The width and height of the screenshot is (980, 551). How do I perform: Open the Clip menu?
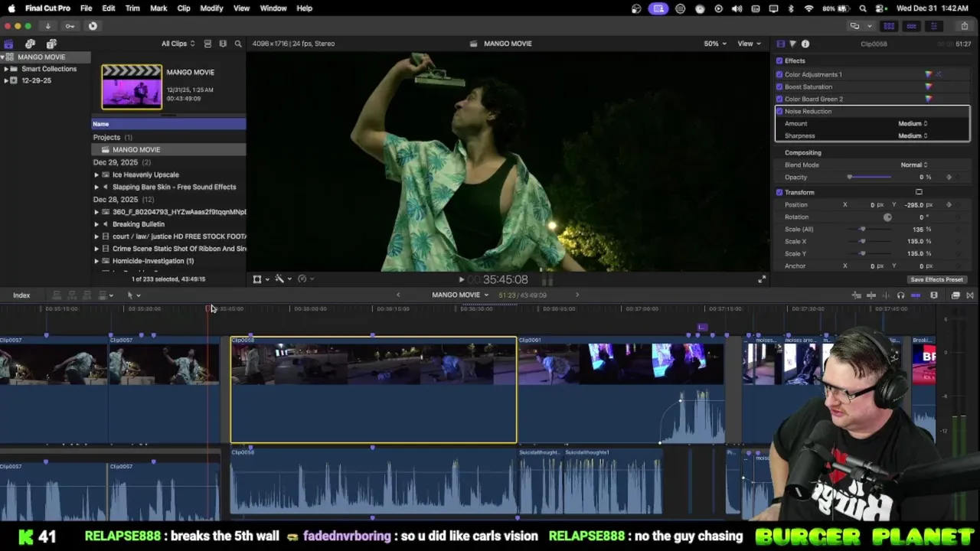pyautogui.click(x=184, y=8)
